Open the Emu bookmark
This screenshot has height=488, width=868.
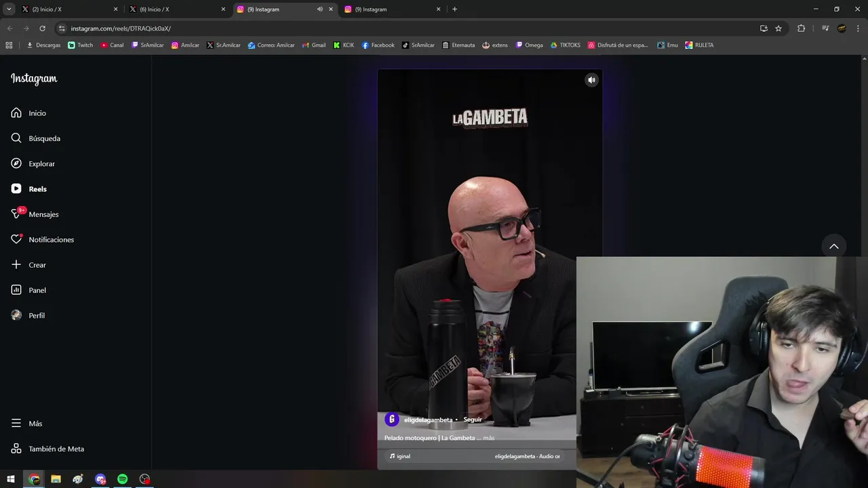point(668,45)
